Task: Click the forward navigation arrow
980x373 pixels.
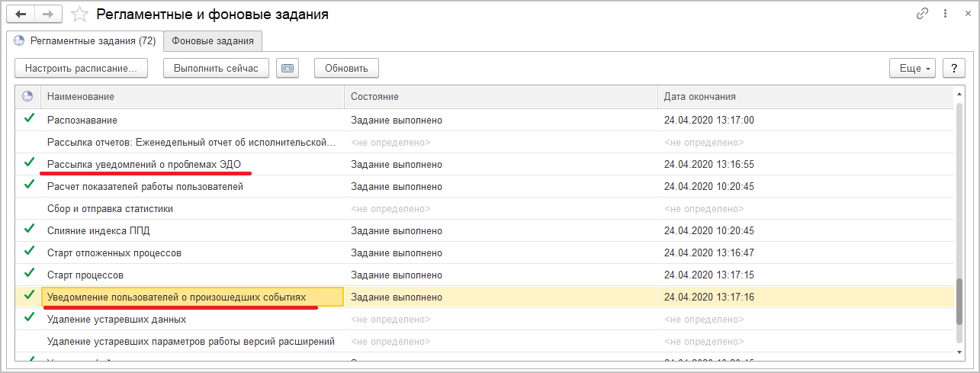Action: (48, 14)
